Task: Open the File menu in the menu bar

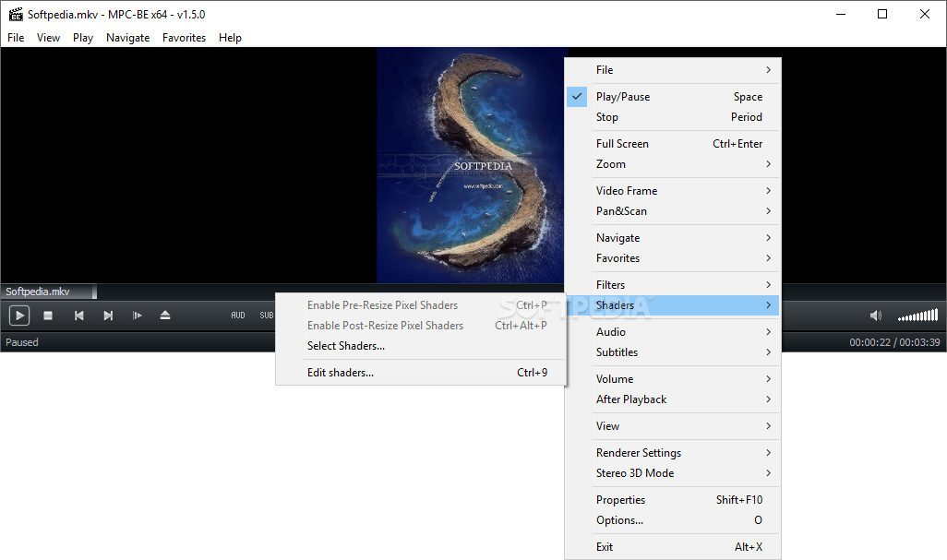Action: [16, 38]
